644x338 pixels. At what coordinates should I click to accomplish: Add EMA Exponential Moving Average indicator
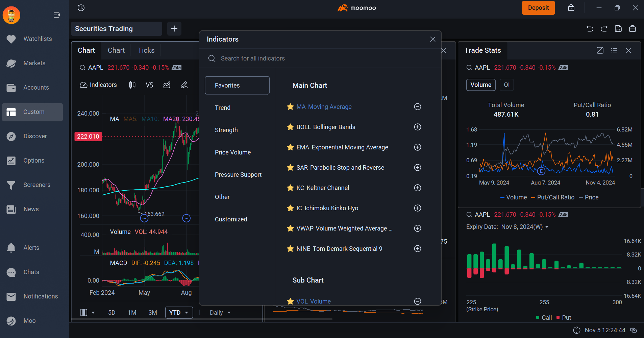pyautogui.click(x=418, y=147)
